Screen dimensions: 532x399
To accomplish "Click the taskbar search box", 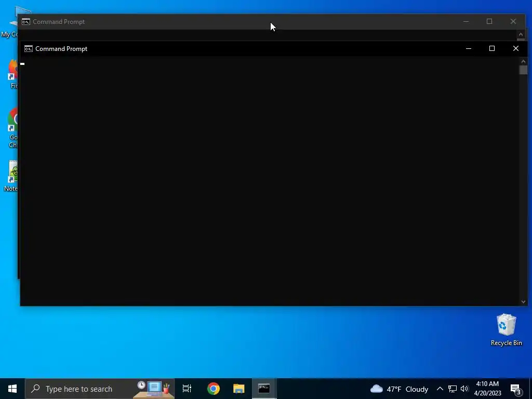I will click(x=100, y=389).
